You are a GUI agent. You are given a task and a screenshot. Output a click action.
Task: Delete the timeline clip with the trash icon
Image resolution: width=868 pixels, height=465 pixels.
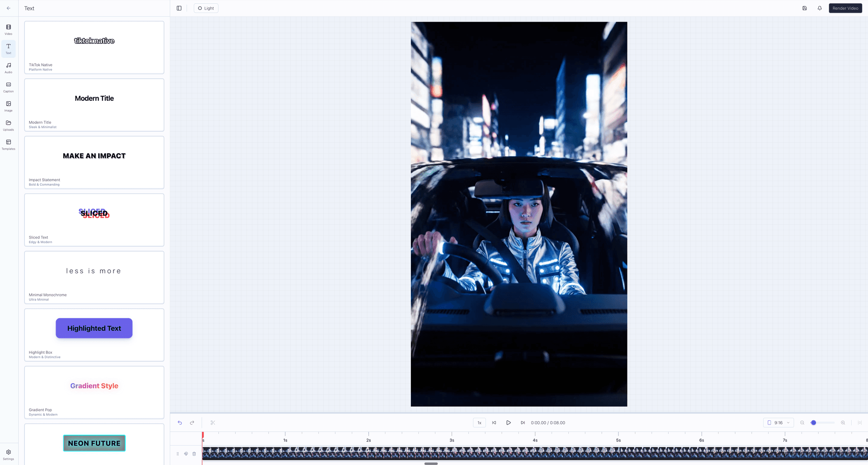pos(194,454)
